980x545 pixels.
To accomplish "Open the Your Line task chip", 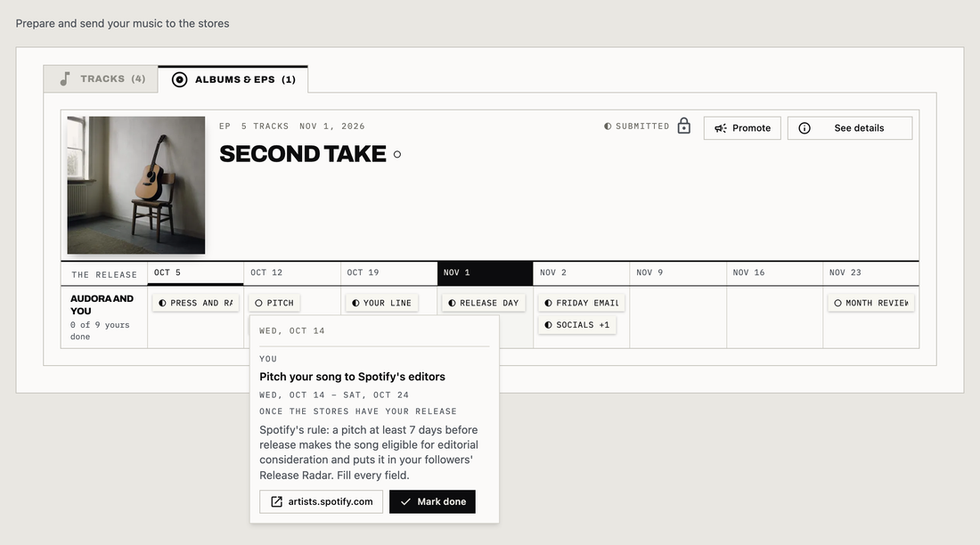I will tap(381, 303).
